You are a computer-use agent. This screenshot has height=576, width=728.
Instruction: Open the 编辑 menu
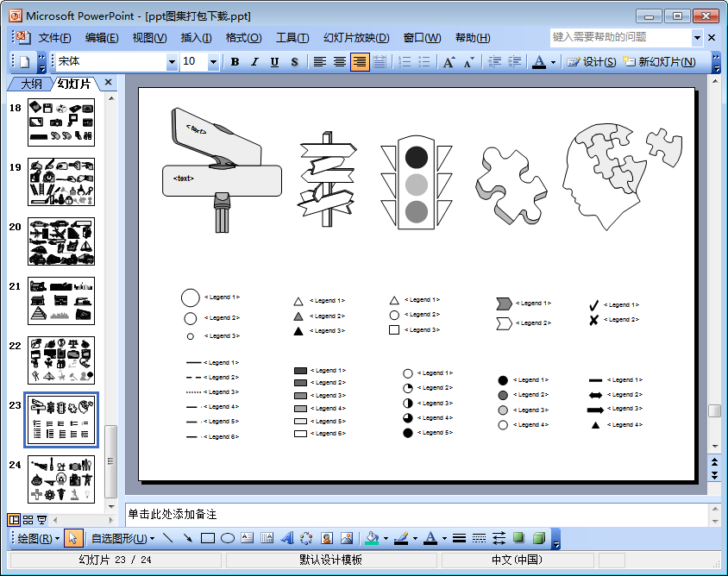click(102, 38)
